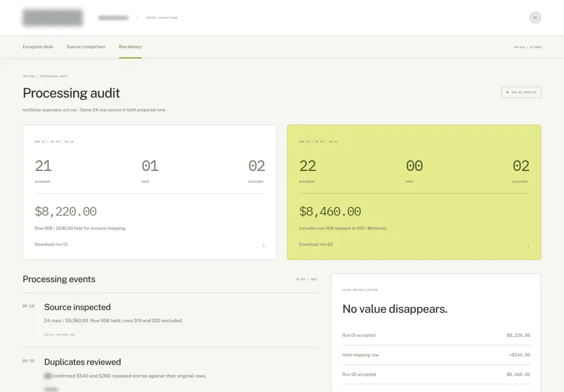Click the IMP-026 / Processing Audit breadcrumb label

coord(45,76)
